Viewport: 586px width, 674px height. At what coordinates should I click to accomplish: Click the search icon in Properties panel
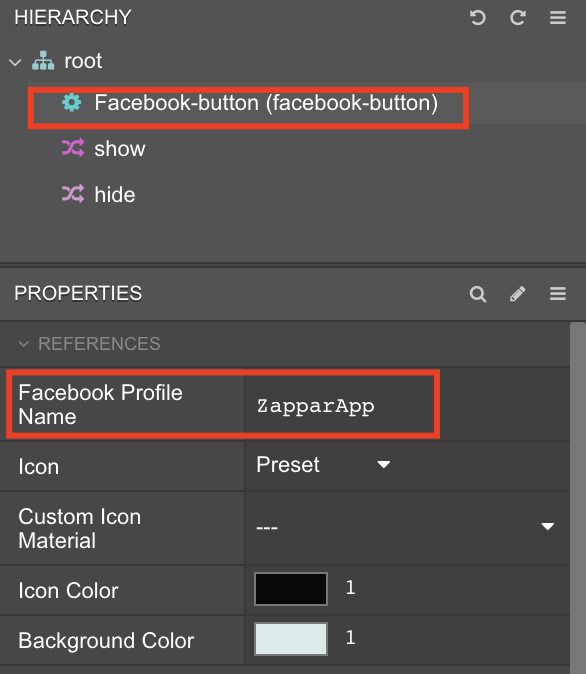(478, 294)
